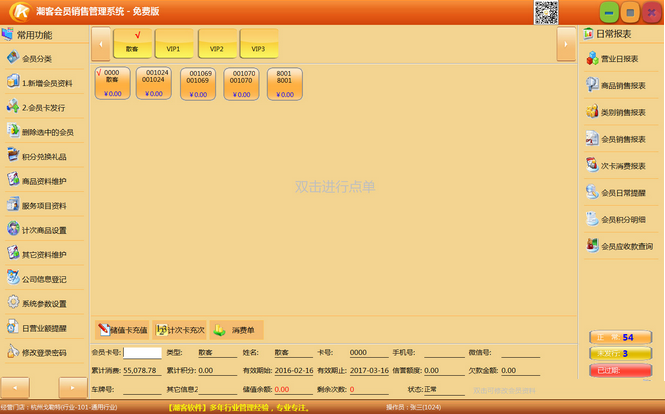Select member card 0000 散客

(112, 83)
